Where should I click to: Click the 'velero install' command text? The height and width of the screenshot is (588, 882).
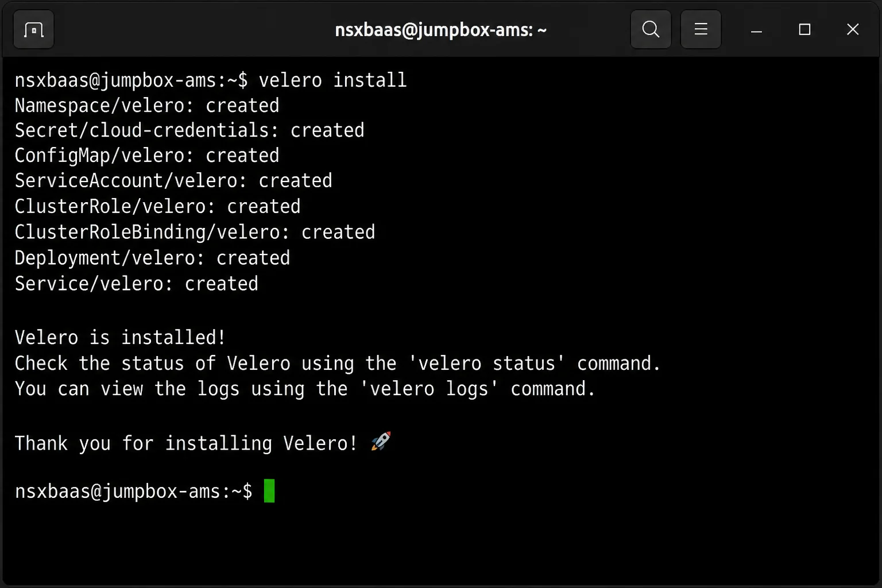pos(332,80)
